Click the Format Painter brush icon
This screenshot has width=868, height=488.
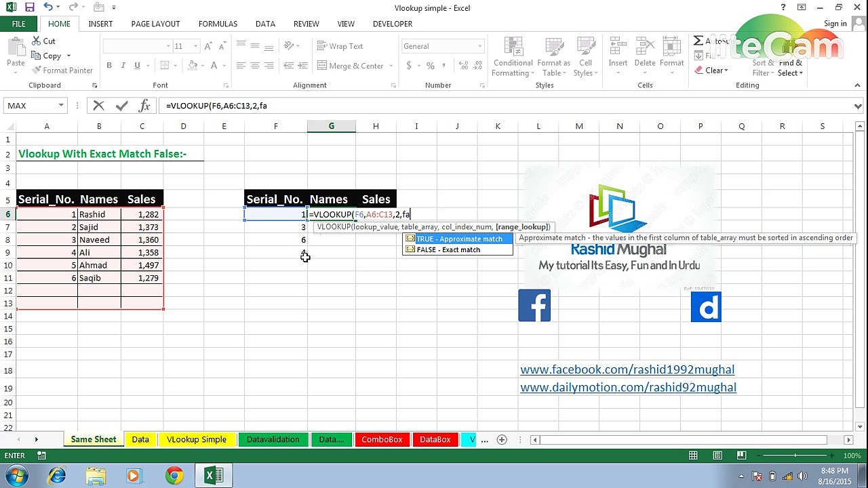[x=37, y=70]
